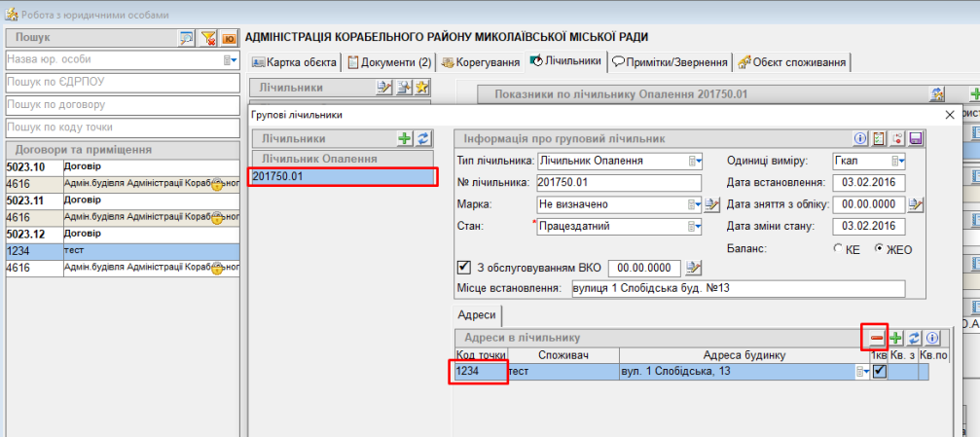Select the КЕ balance radio button

tap(839, 249)
